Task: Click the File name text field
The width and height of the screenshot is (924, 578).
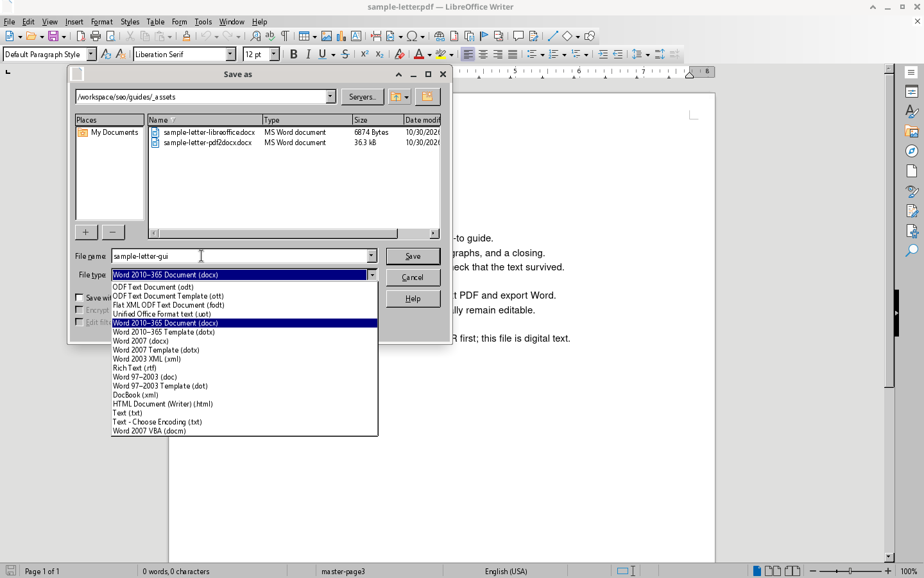Action: point(239,256)
